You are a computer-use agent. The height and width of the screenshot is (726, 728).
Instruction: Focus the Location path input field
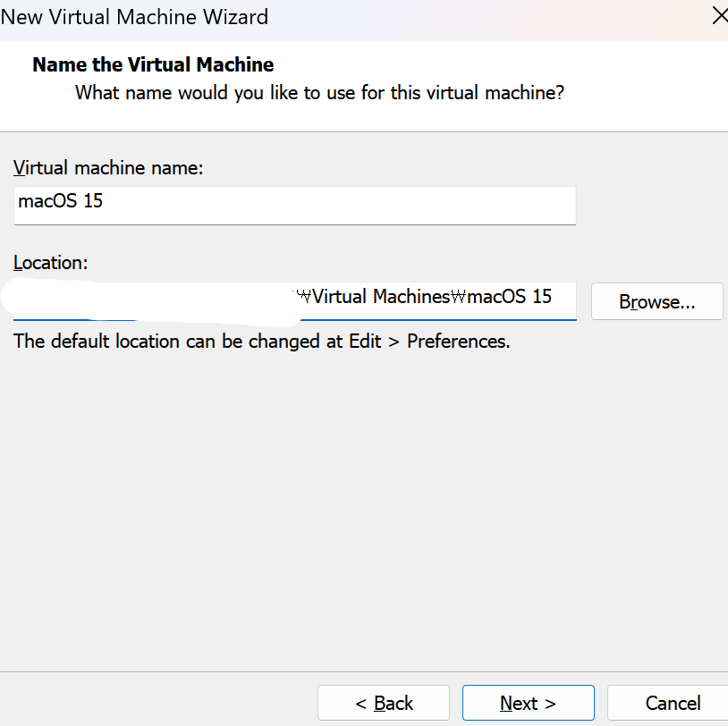pyautogui.click(x=294, y=300)
